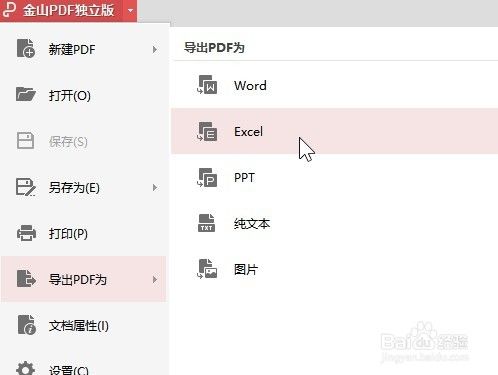This screenshot has width=498, height=375.
Task: Click the new PDF document icon
Action: click(26, 48)
